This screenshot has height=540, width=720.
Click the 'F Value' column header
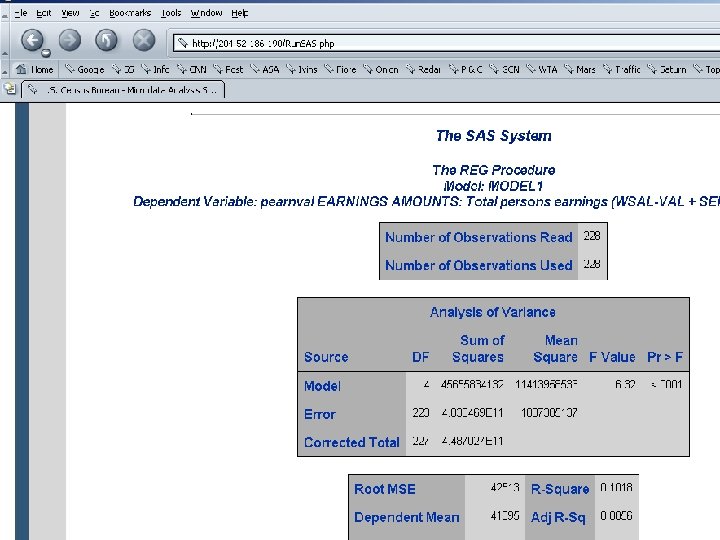point(612,357)
